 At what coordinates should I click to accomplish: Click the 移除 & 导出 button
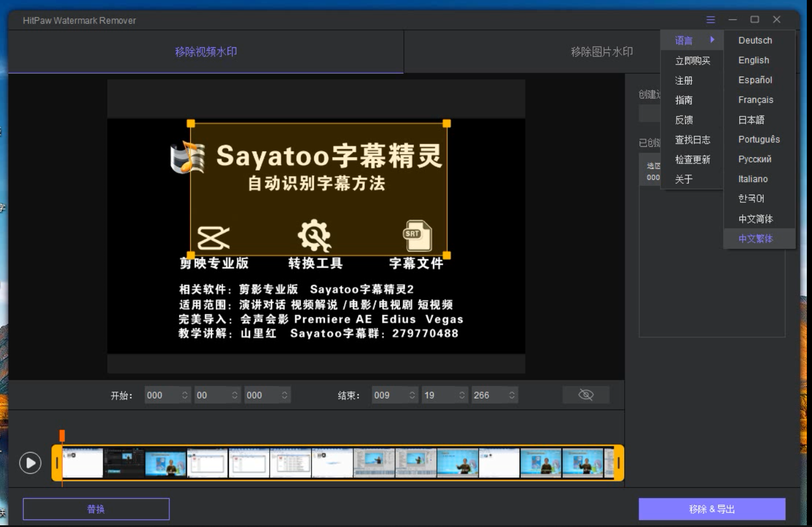tap(712, 509)
